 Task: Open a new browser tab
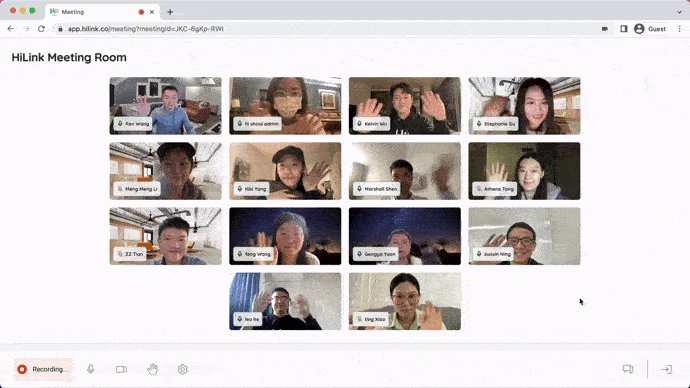tap(170, 12)
